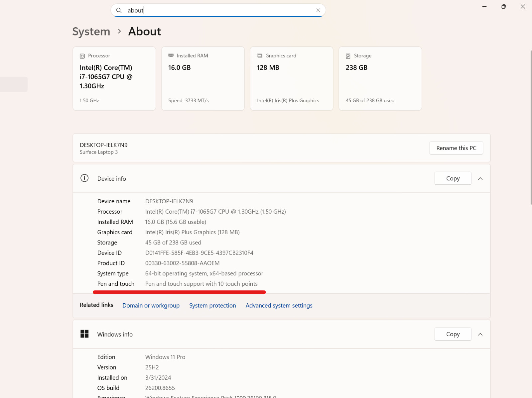The image size is (532, 398).
Task: Click the Product ID value 00330-63002-55808-AAOEM
Action: (182, 263)
